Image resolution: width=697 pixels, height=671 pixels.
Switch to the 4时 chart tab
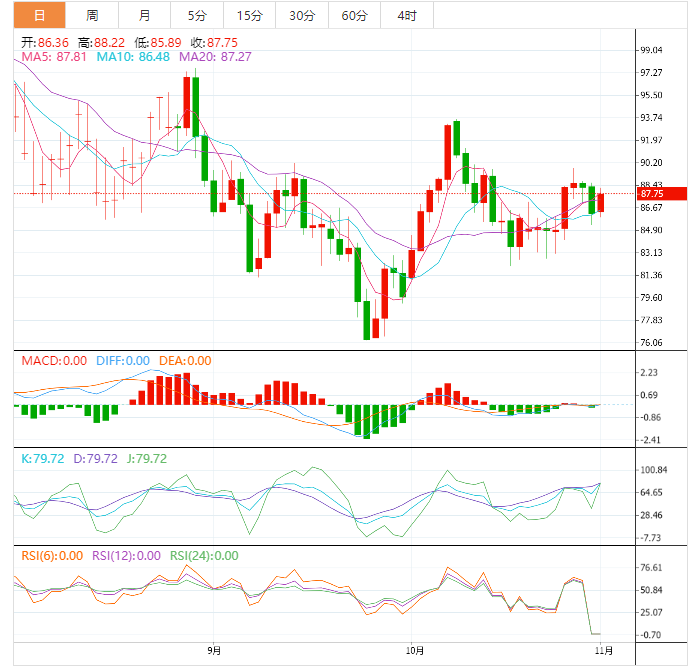407,15
